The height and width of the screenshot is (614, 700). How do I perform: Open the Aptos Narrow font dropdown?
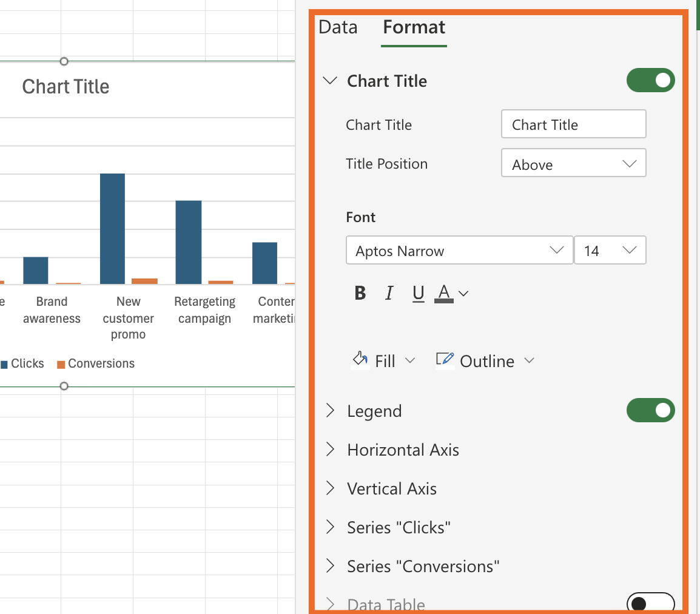pyautogui.click(x=459, y=251)
